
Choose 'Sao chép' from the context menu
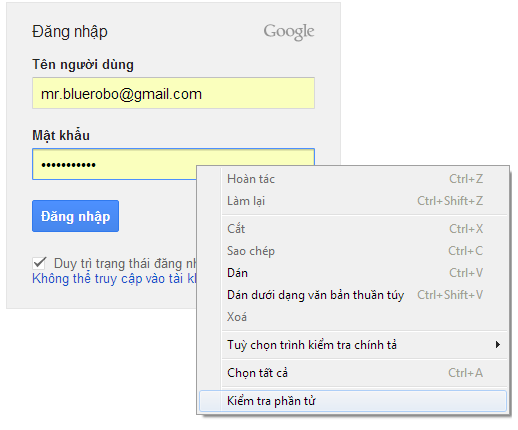pos(353,251)
